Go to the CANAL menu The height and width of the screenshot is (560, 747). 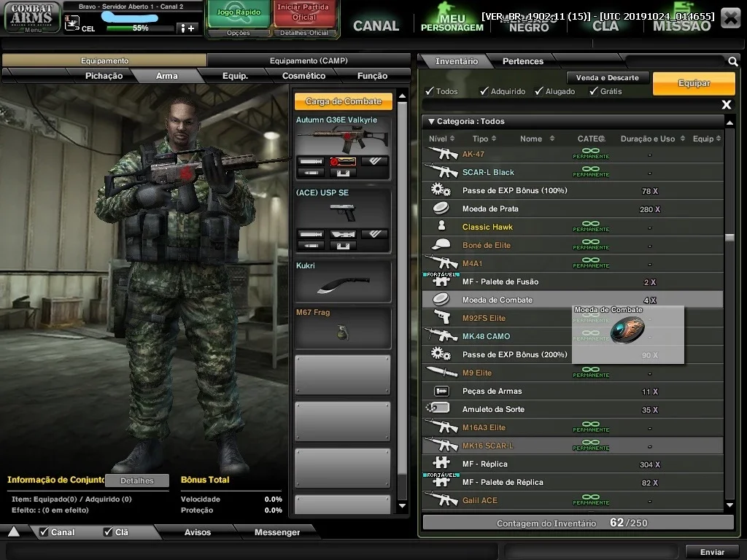[x=376, y=26]
